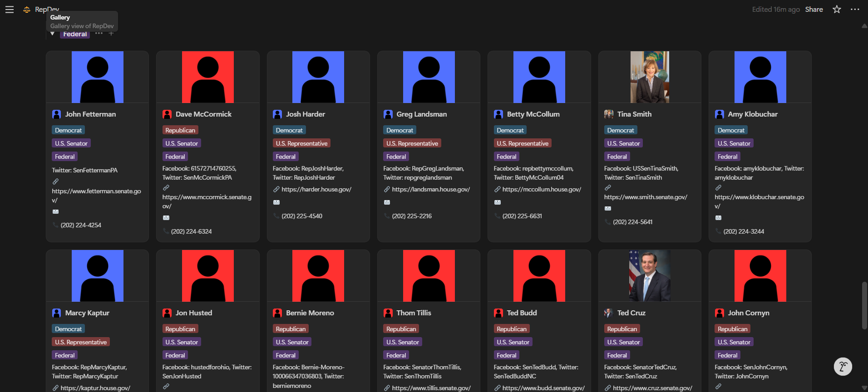Collapse the Federal group triangle
The height and width of the screenshot is (392, 868).
53,34
